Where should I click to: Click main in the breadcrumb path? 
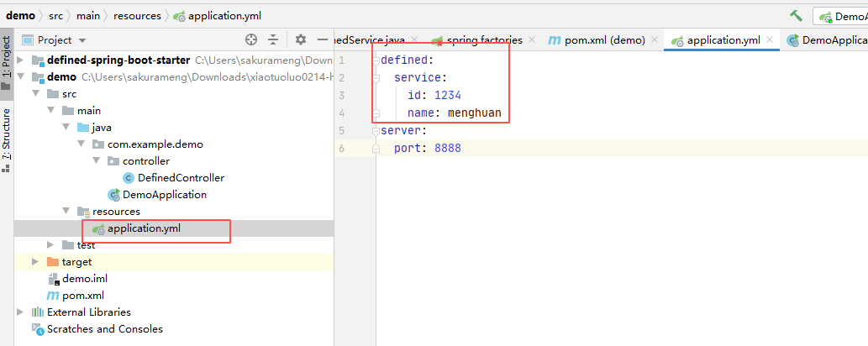point(88,15)
